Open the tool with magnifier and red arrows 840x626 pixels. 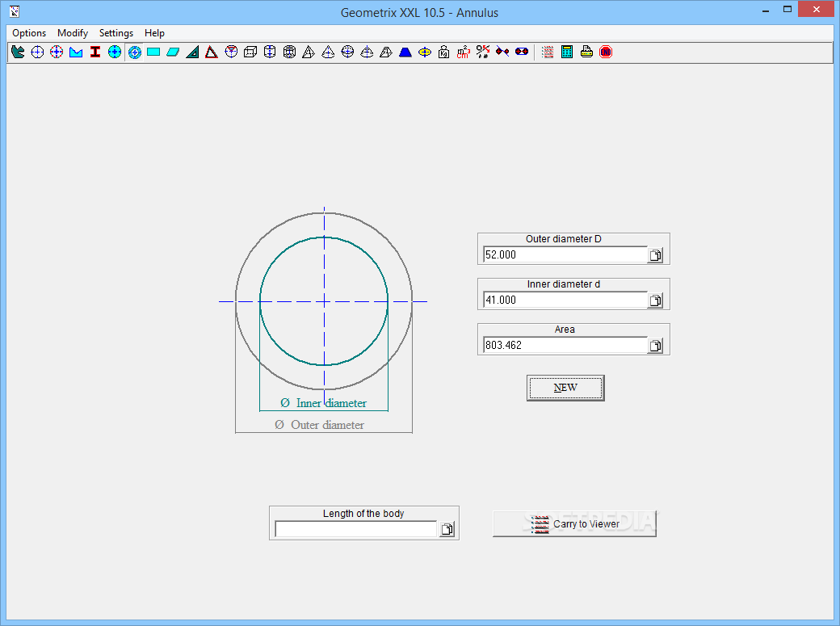coord(483,52)
